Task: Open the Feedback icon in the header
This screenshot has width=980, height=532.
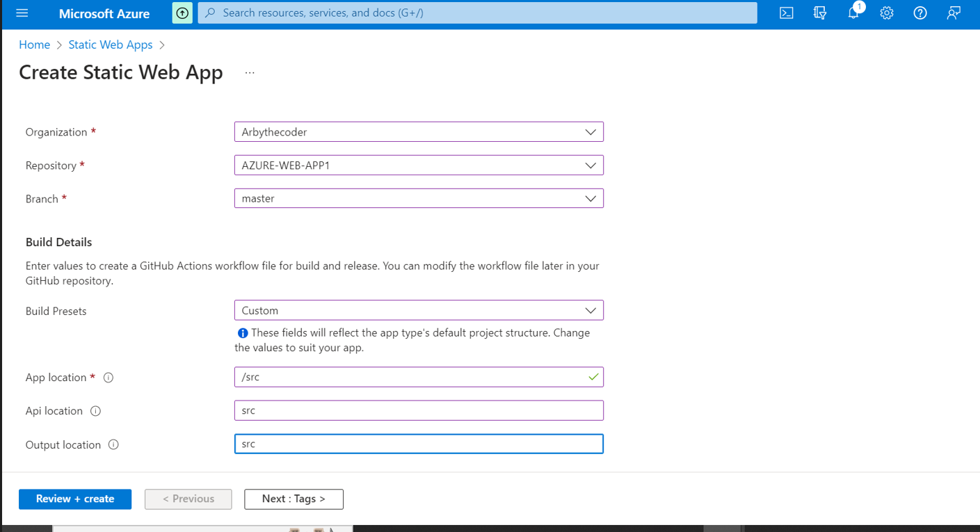Action: pos(953,13)
